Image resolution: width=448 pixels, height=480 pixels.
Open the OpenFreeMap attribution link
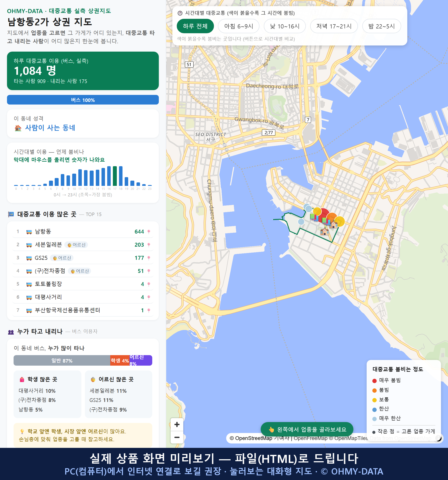click(x=311, y=438)
